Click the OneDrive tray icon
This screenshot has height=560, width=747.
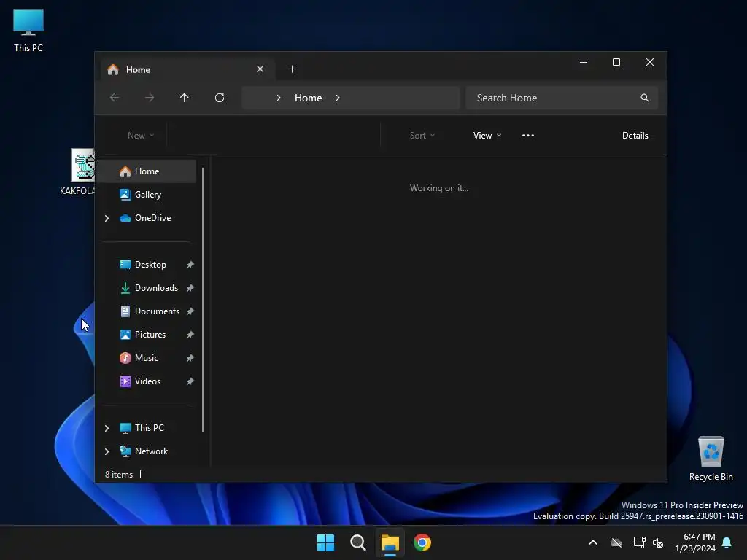[x=616, y=542]
